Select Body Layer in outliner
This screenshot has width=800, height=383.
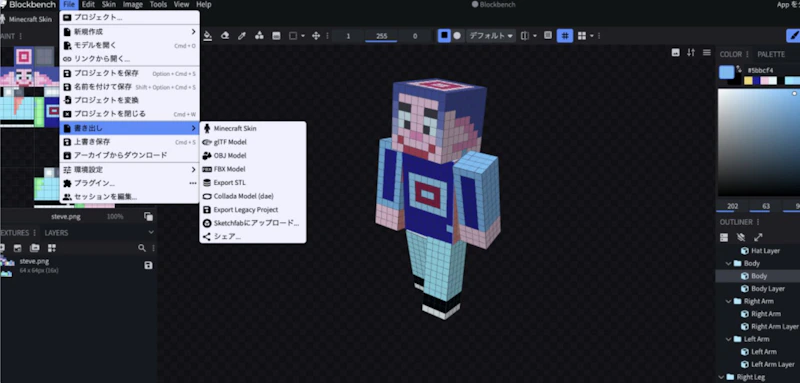coord(767,289)
